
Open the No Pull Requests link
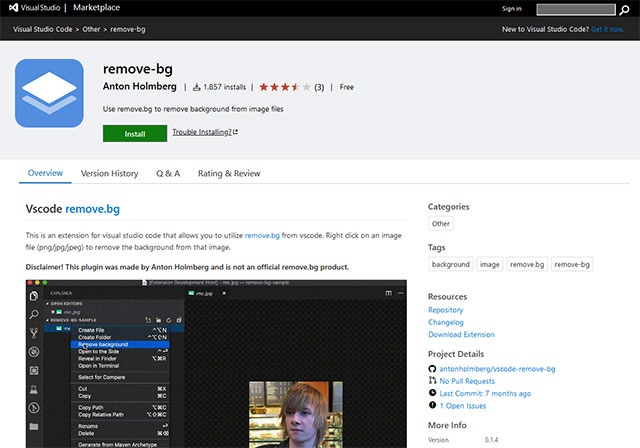point(467,381)
